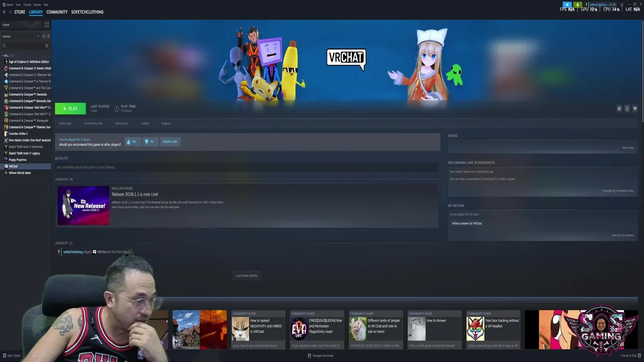This screenshot has width=644, height=362.
Task: Add VRChat to favorites with heart icon
Action: pyautogui.click(x=635, y=109)
